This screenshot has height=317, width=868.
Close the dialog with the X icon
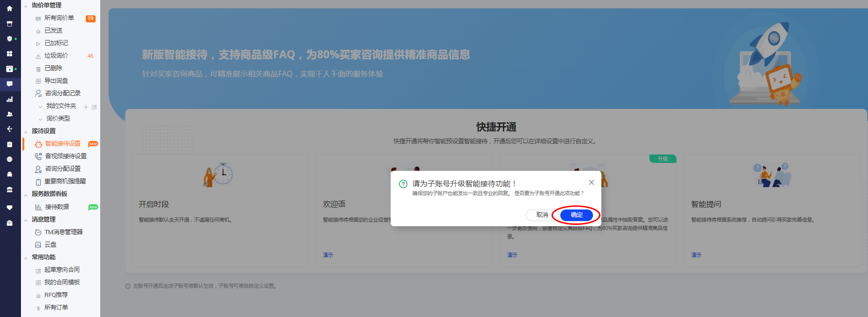tap(591, 182)
